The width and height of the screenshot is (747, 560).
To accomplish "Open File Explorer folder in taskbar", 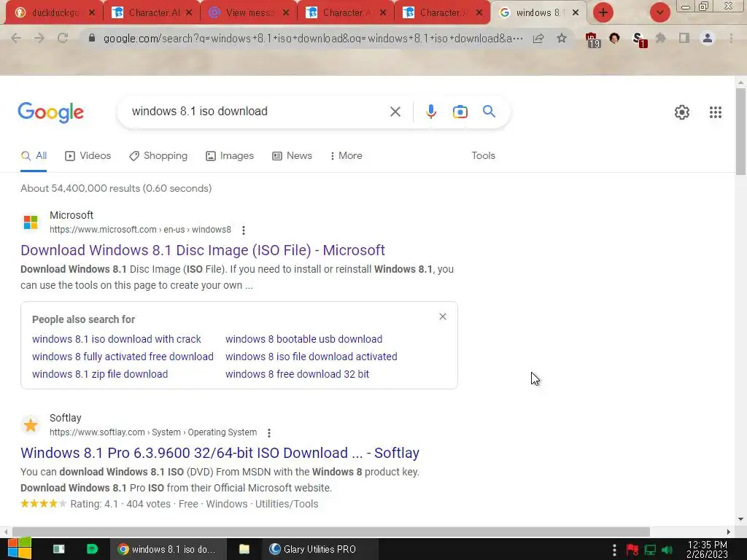I will click(x=244, y=549).
